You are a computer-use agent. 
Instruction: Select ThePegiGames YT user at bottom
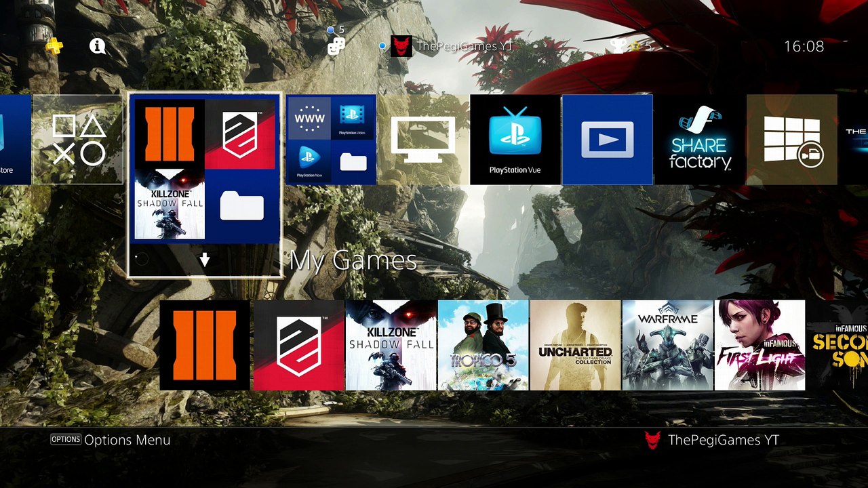[x=711, y=440]
